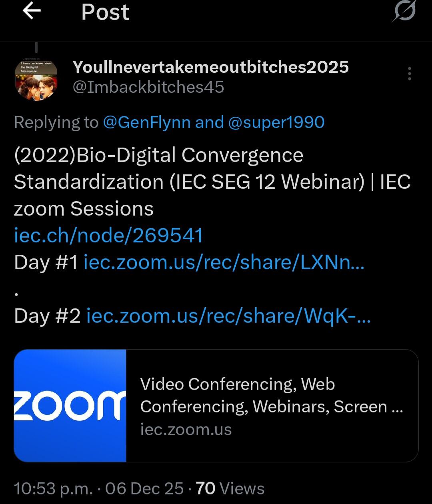Tap the Replying to label
Viewport: 432px width, 504px height.
coord(56,122)
